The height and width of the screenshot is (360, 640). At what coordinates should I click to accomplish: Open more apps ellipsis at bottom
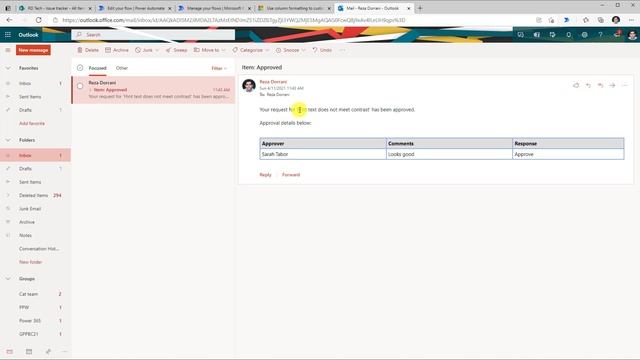64,351
